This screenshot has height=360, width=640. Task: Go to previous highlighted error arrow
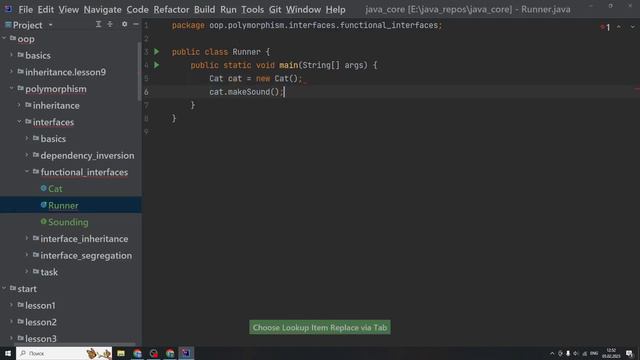coord(619,27)
